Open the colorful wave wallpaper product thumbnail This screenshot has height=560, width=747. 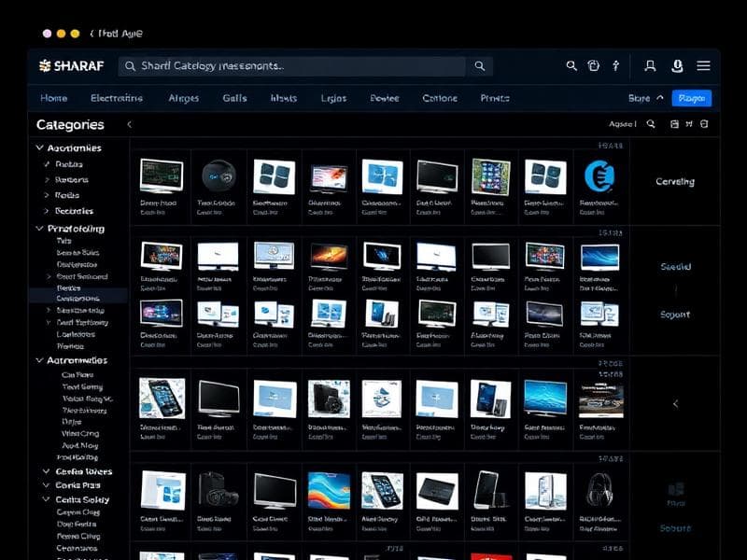point(329,491)
